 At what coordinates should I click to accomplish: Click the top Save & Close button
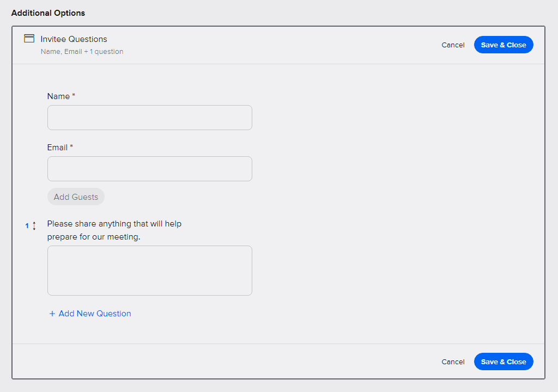[504, 45]
